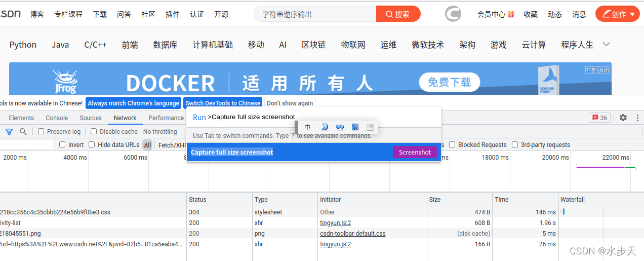Click the 4000 ms timeline marker
The height and width of the screenshot is (261, 644).
point(75,157)
